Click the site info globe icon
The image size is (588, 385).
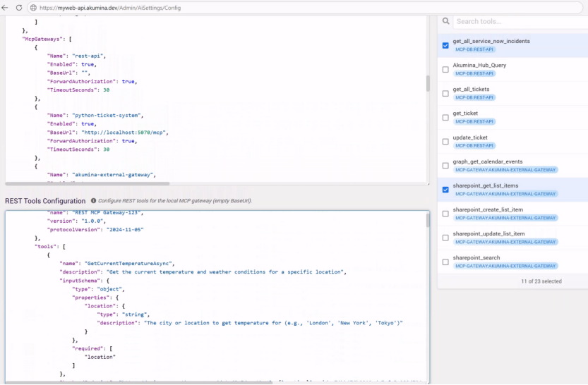coord(33,8)
